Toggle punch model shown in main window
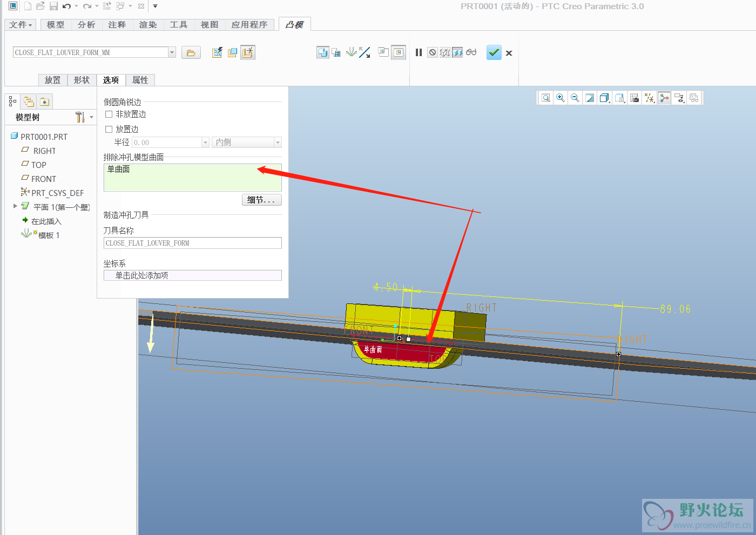Screen dimensions: 756x535 [399, 52]
